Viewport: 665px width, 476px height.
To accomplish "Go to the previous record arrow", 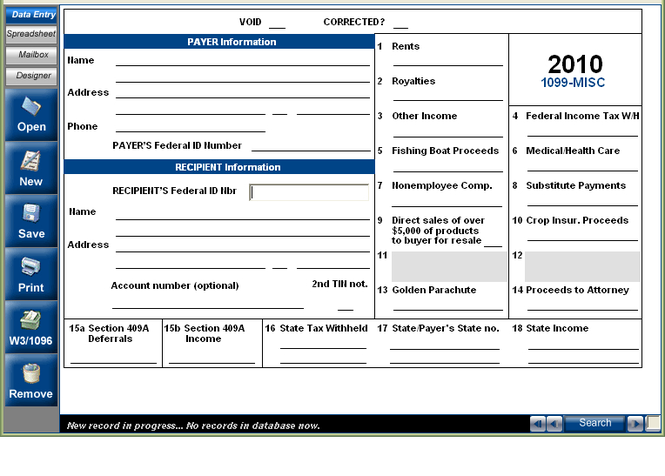I will tap(554, 423).
